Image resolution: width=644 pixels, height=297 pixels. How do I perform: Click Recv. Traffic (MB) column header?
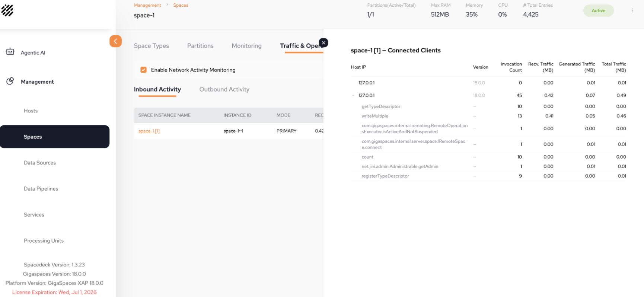point(541,67)
